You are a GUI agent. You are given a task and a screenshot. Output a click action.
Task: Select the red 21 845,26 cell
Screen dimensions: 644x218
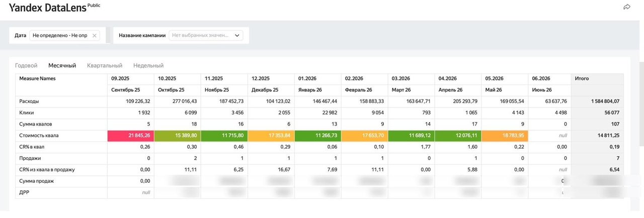coord(130,136)
